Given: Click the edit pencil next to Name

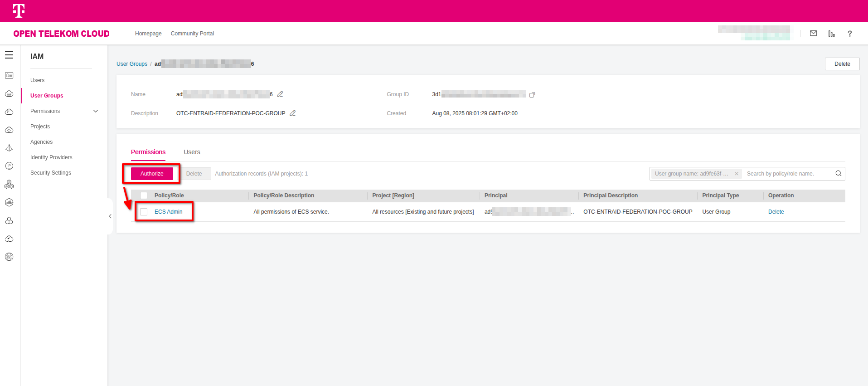Looking at the screenshot, I should coord(280,94).
